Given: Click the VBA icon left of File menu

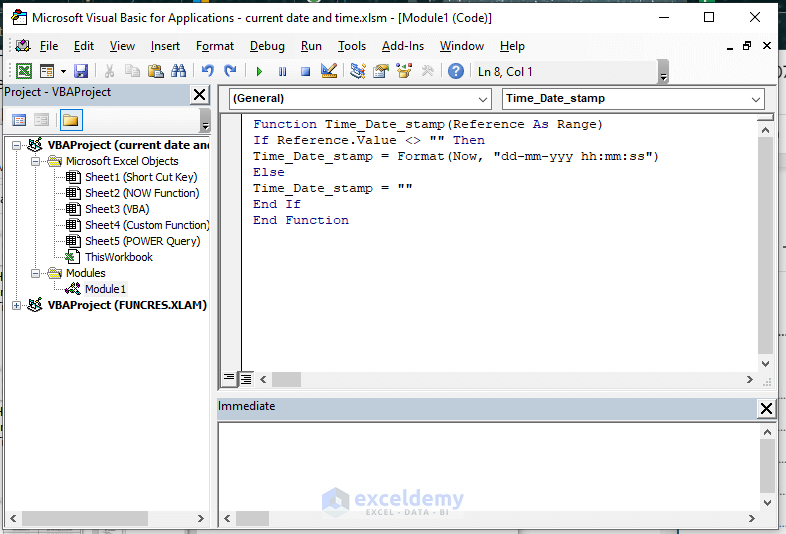Looking at the screenshot, I should coord(23,46).
